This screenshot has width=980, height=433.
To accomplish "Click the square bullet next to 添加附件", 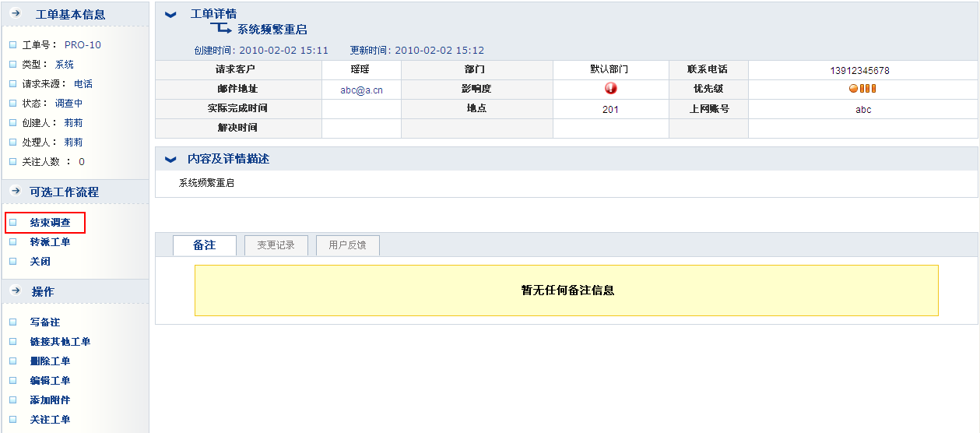I will coord(12,400).
